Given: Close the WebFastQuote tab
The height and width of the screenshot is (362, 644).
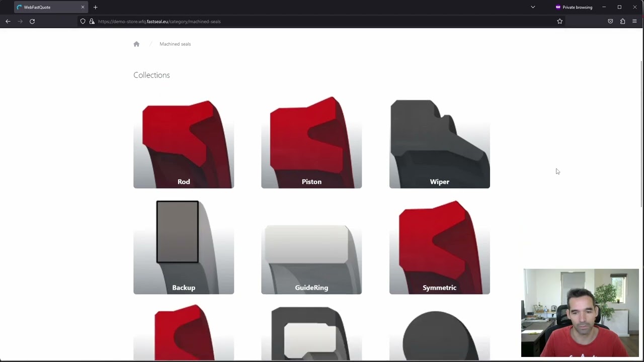Looking at the screenshot, I should click(83, 7).
